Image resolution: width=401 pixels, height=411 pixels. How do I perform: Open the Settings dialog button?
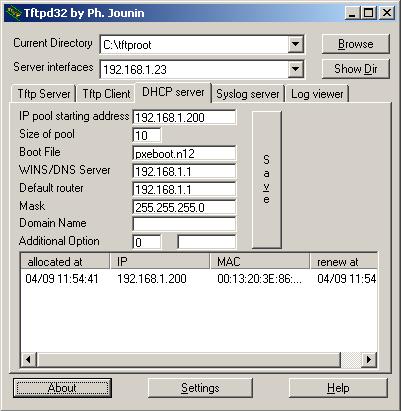coord(200,388)
